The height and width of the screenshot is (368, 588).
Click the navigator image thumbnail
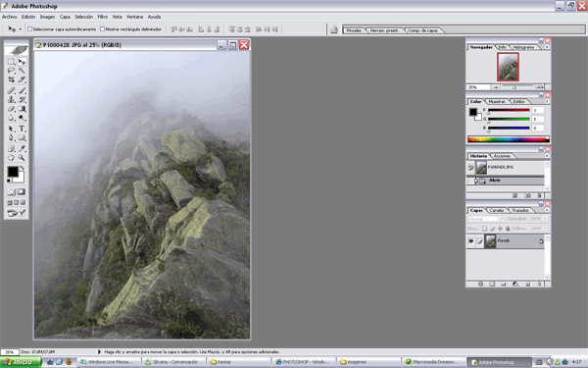[508, 67]
